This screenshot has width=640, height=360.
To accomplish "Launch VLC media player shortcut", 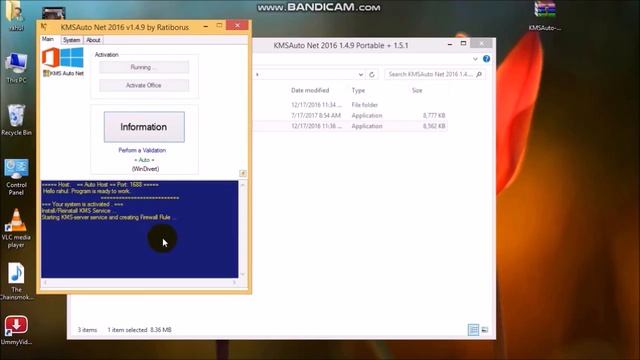I will pos(16,229).
